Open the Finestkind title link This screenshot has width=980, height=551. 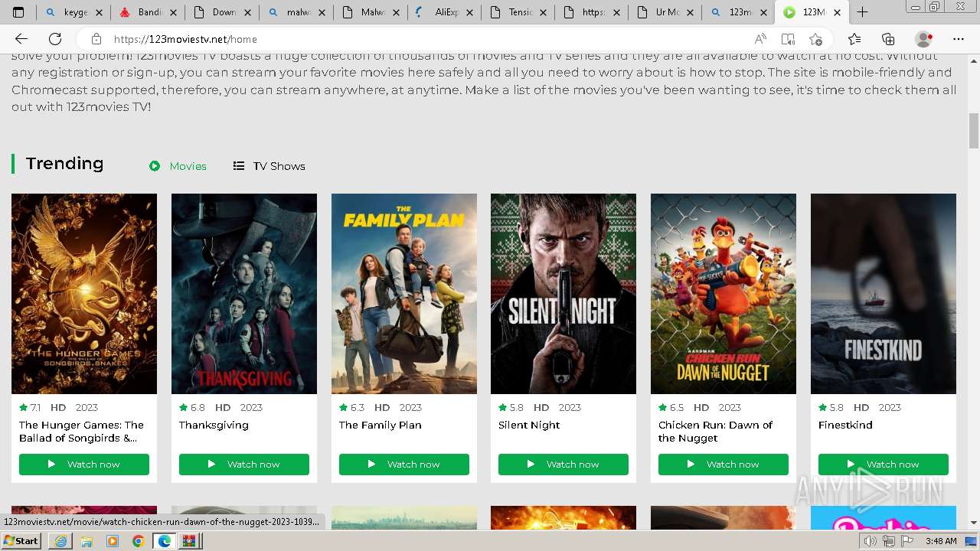tap(845, 425)
